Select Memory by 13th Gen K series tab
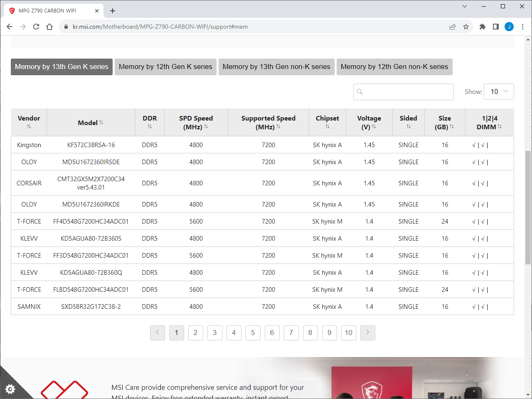 (62, 67)
